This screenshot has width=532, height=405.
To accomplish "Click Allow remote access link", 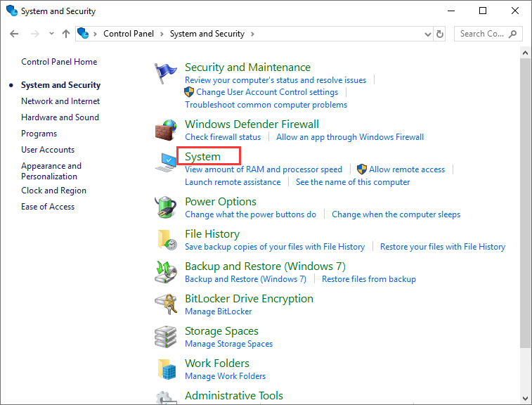I will [x=407, y=169].
